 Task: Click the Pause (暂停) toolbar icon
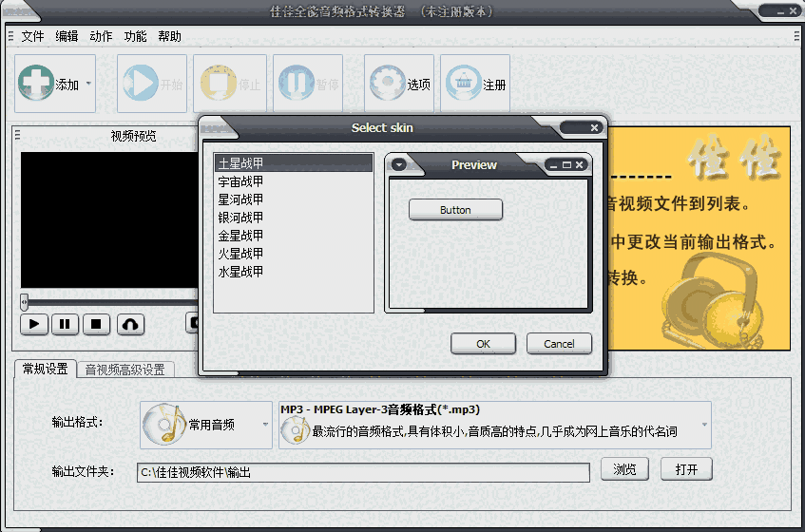tap(297, 83)
